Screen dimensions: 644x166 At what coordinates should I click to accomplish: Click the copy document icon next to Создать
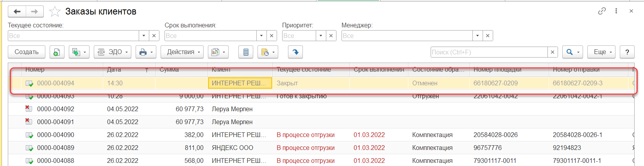point(57,52)
